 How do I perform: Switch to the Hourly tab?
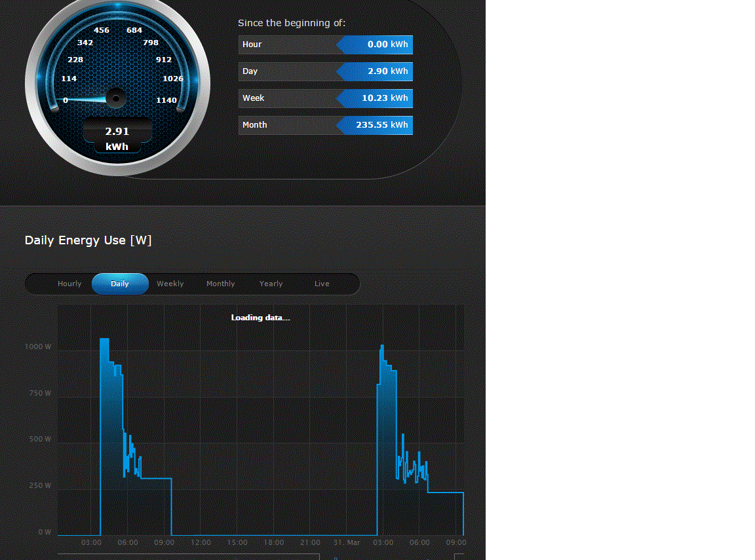69,284
